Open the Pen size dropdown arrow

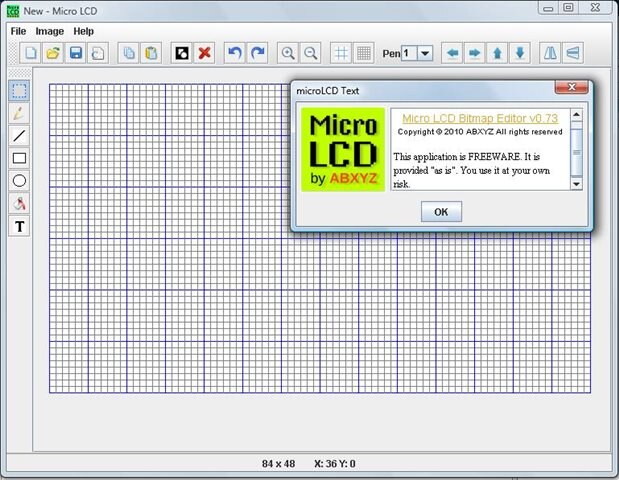coord(425,53)
